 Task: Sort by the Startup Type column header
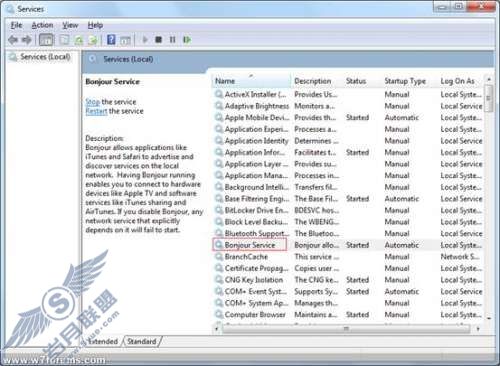tap(409, 81)
